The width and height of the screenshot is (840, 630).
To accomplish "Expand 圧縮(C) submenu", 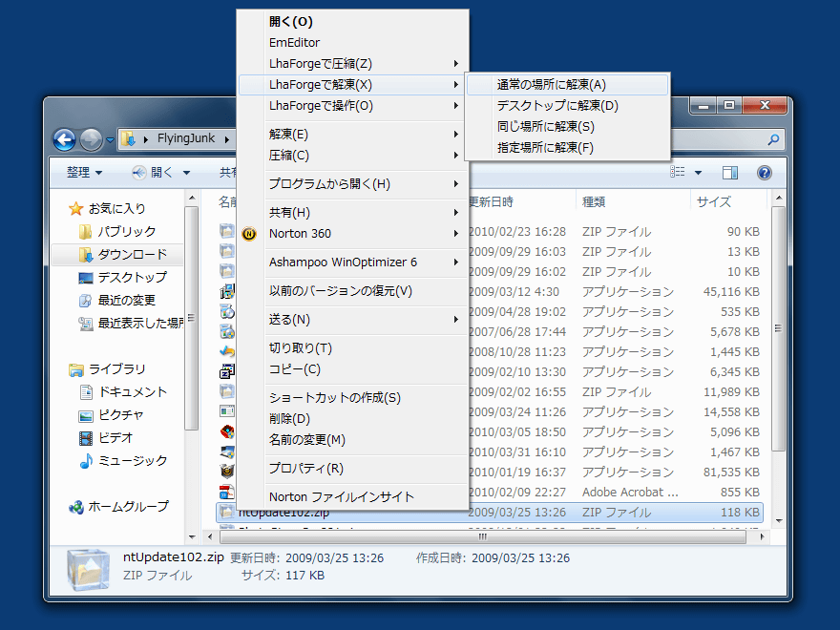I will (353, 156).
